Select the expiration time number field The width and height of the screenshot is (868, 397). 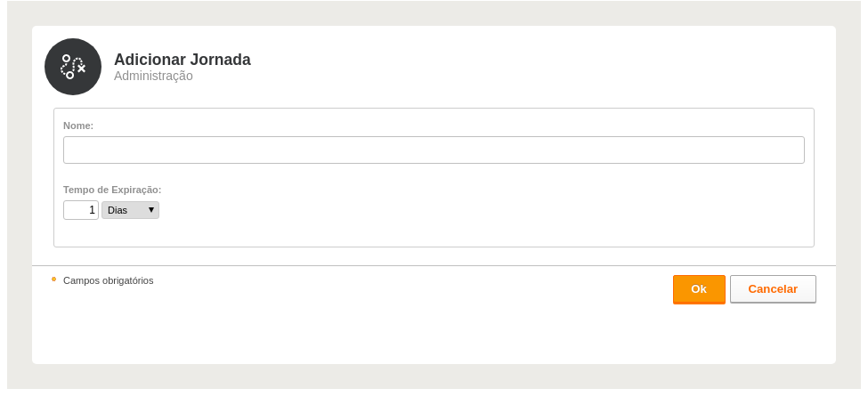point(81,210)
